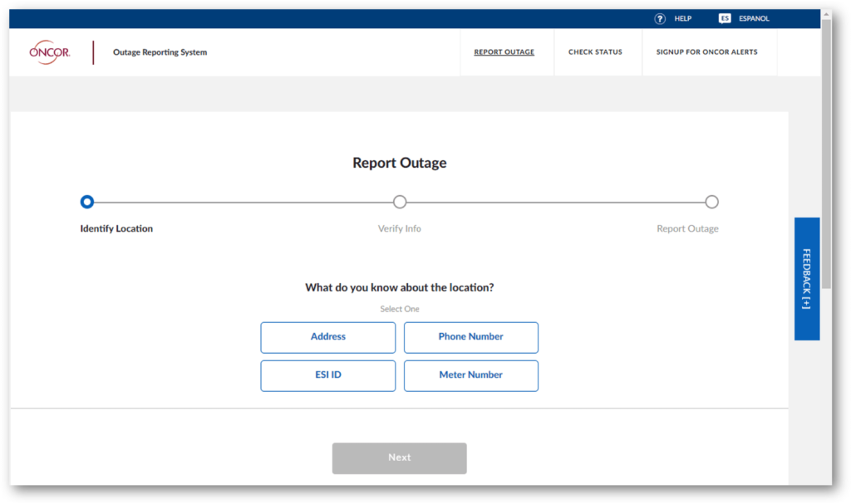
Task: Open the HELP text link
Action: point(682,18)
